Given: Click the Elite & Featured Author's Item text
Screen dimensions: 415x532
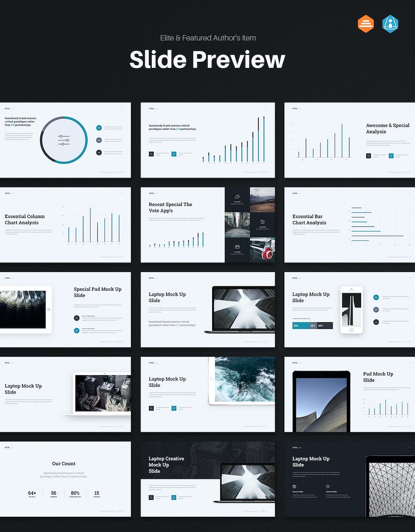Looking at the screenshot, I should (207, 38).
